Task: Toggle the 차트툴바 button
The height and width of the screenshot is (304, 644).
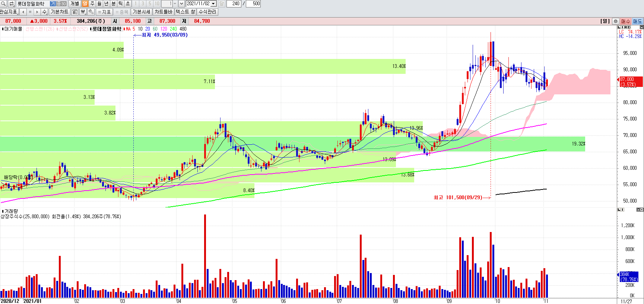Action: coord(164,12)
